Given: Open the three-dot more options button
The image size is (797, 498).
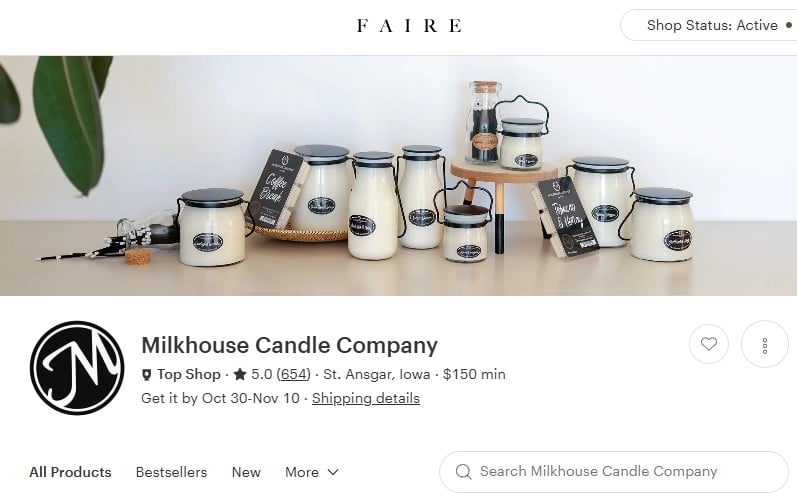Looking at the screenshot, I should tap(764, 344).
